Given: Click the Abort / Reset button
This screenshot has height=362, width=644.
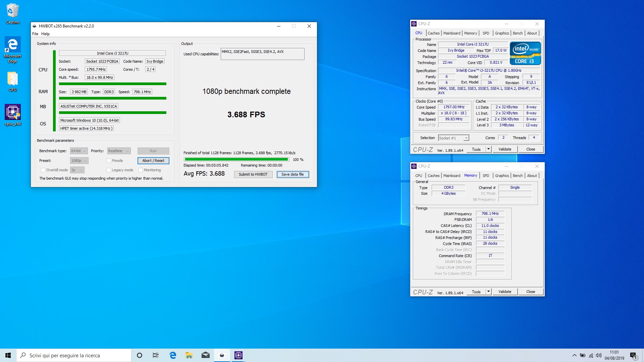Looking at the screenshot, I should [153, 161].
